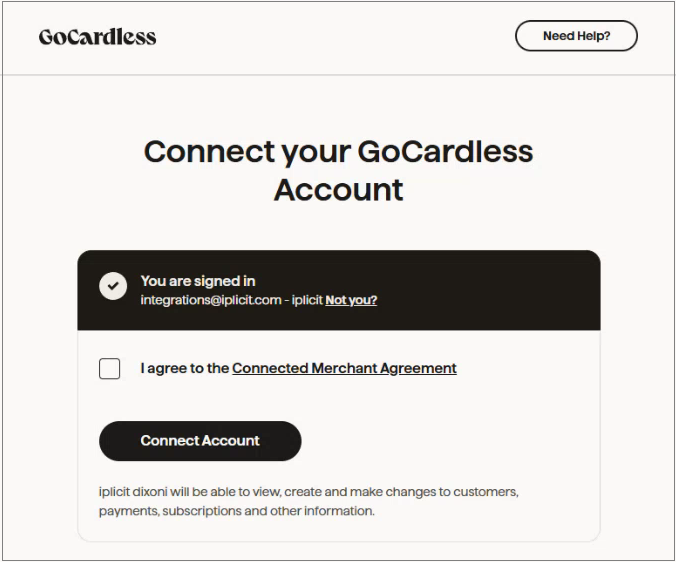
Task: Click the "You are signed in" text
Action: click(x=198, y=281)
